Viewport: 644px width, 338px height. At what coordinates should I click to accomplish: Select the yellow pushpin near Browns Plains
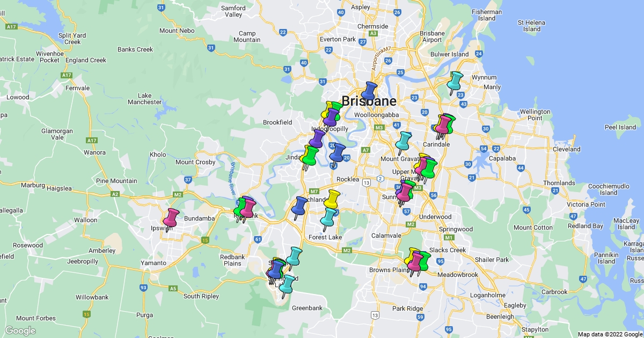[x=413, y=256]
